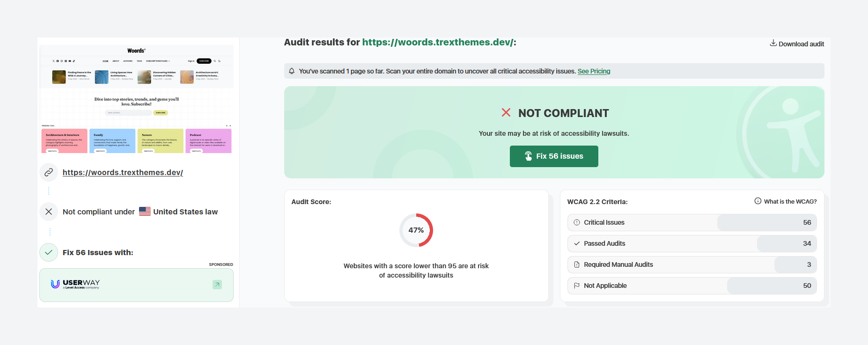Open the See Pricing link
868x345 pixels.
tap(594, 71)
